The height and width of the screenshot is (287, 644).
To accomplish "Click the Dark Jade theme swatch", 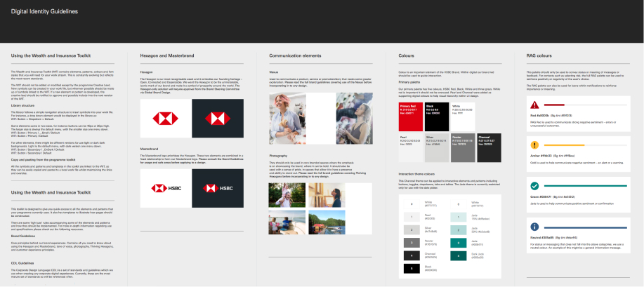I will point(456,255).
